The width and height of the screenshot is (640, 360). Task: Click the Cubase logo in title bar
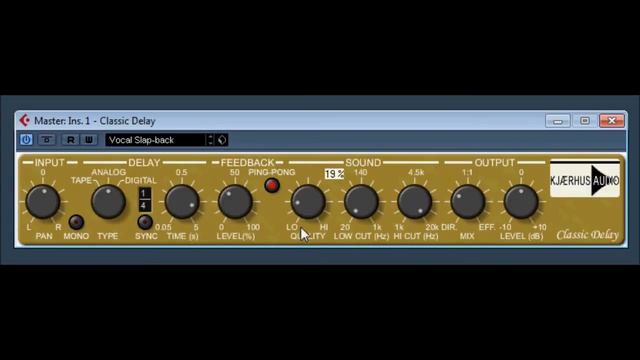click(24, 120)
